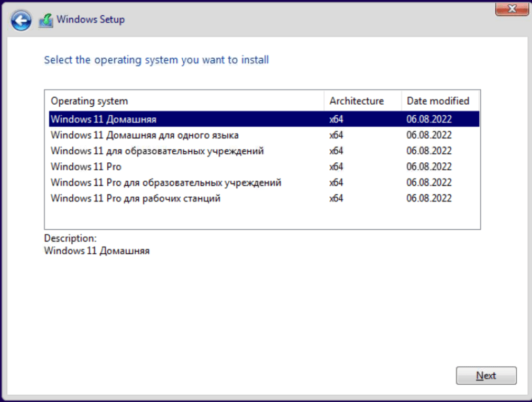Image resolution: width=532 pixels, height=402 pixels.
Task: Click the Select the operating system heading
Action: coord(156,60)
